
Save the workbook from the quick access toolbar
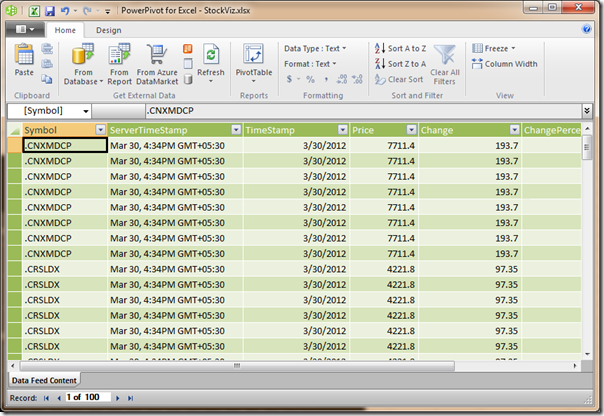click(49, 9)
